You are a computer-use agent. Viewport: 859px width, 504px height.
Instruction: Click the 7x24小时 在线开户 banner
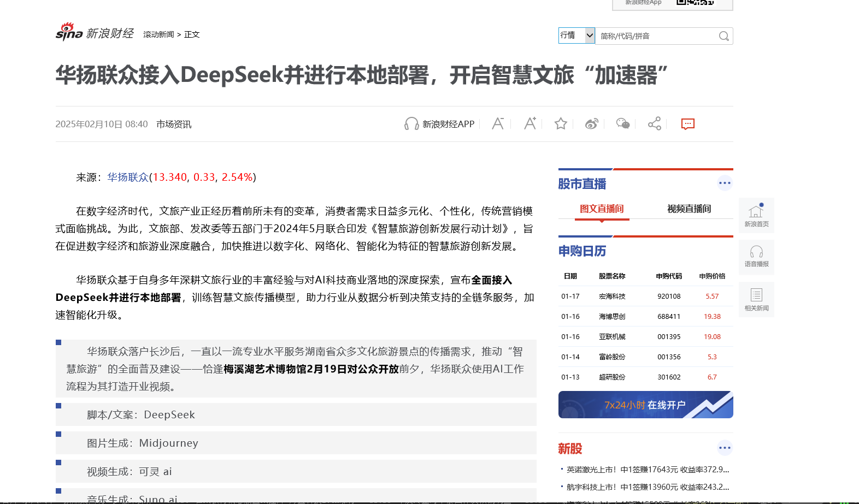[x=645, y=405]
